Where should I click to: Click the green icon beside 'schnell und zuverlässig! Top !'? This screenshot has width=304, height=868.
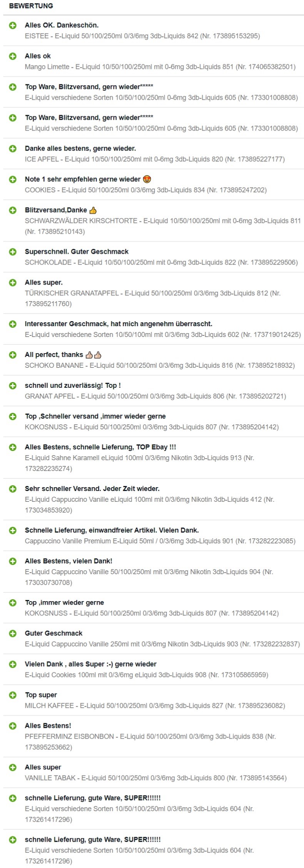[13, 386]
